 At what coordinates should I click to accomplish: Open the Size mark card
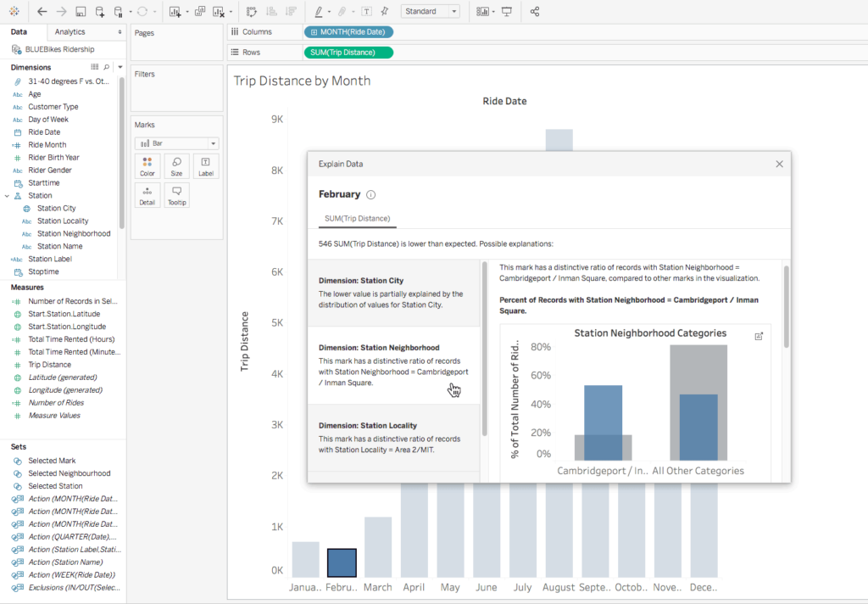(176, 165)
